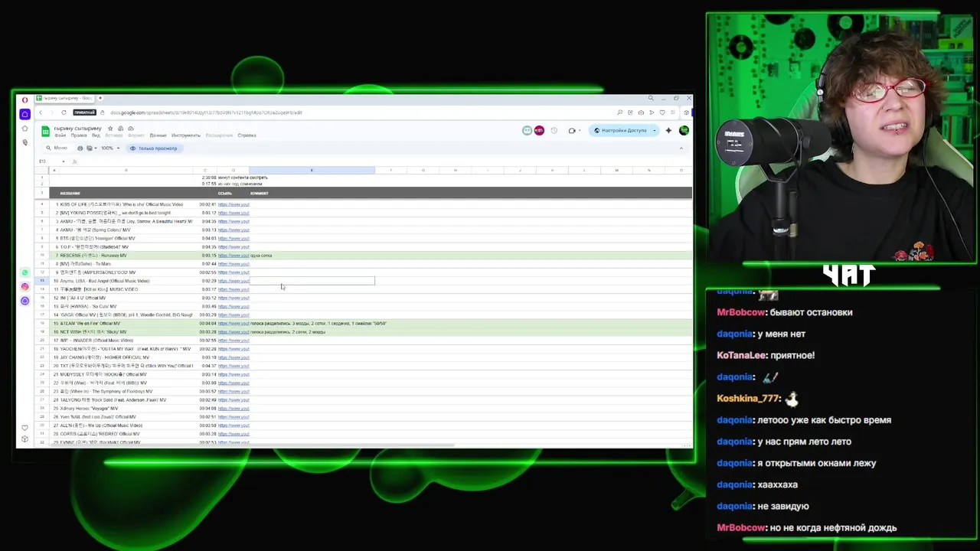This screenshot has height=551, width=980.
Task: Click the play icon in address bar
Action: point(652,112)
